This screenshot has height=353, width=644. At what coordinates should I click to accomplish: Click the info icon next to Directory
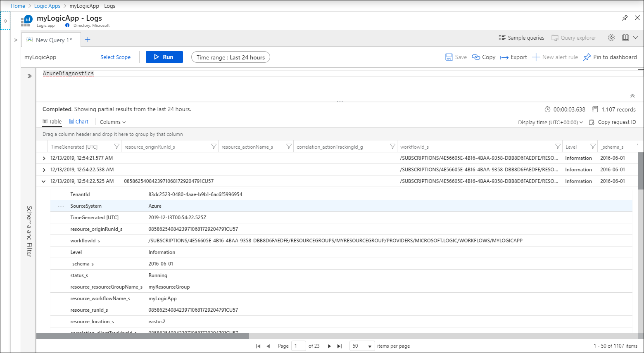point(67,26)
